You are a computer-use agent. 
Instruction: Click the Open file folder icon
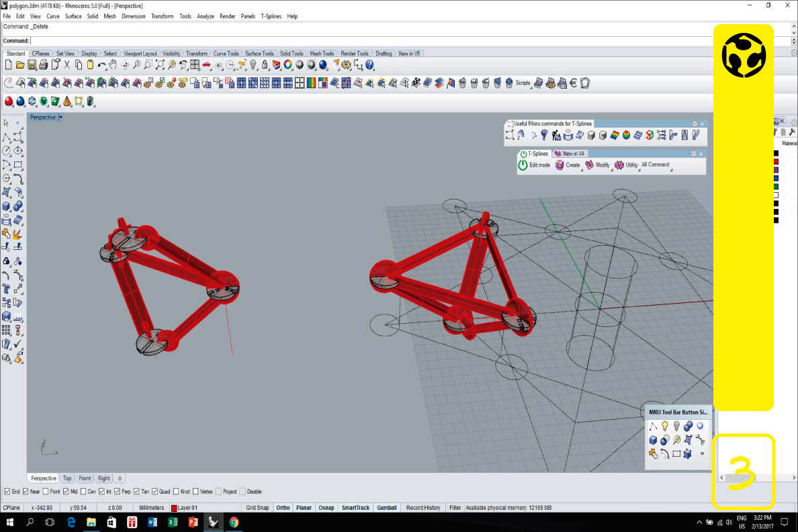(x=20, y=65)
